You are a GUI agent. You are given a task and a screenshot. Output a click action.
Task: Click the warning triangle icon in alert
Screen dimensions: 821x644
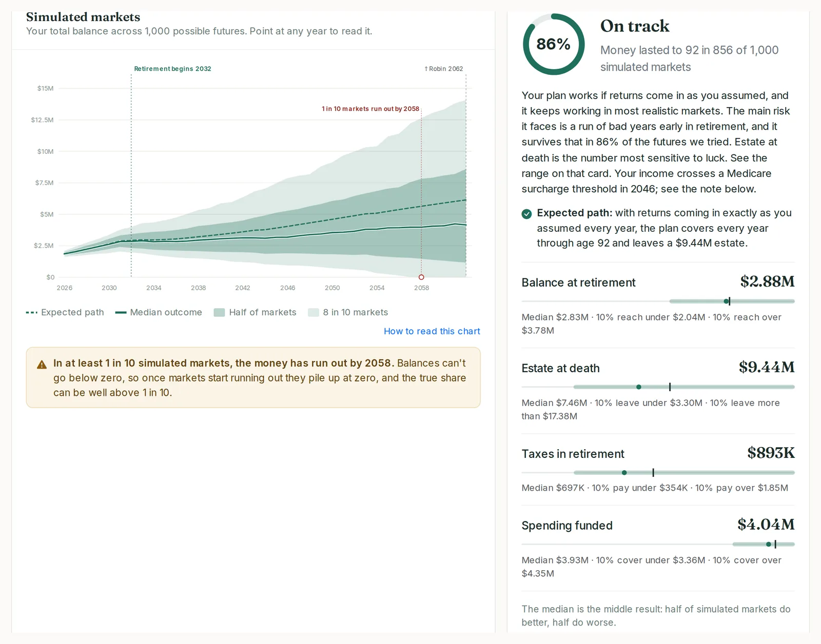click(x=42, y=365)
